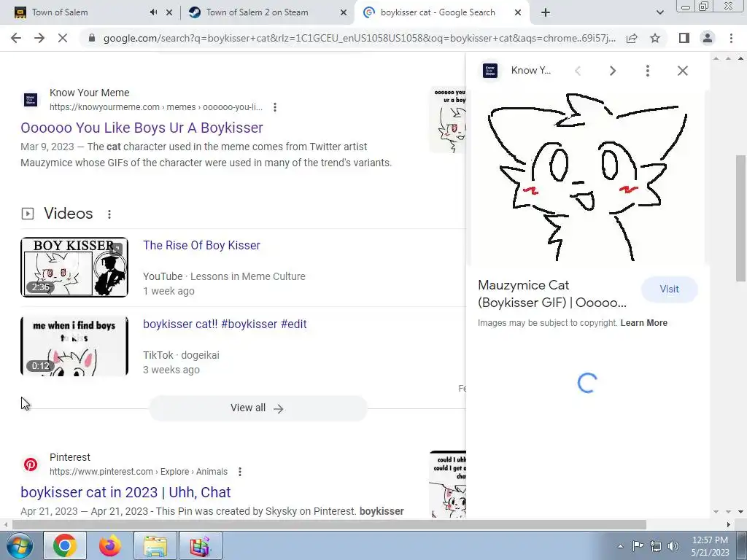Screen dimensions: 747x560
Task: Open the Know Your Meme result thumbnail image
Action: (448, 120)
